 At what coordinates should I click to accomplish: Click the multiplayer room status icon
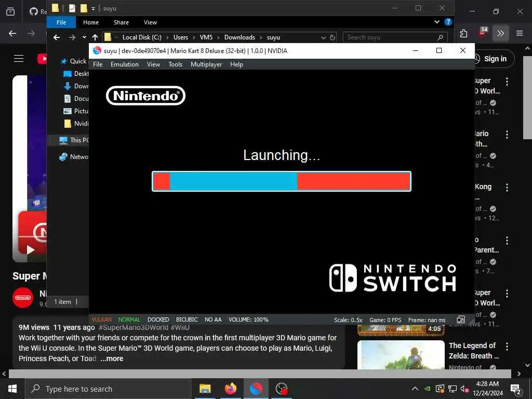point(461,320)
